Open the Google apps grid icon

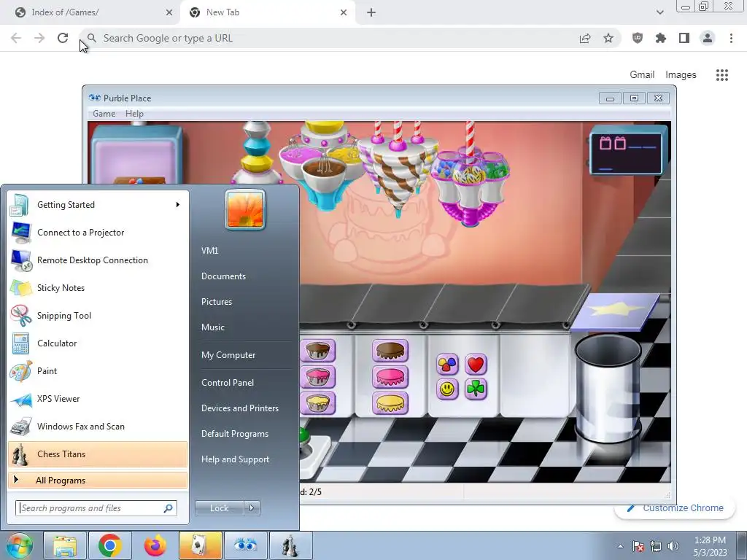click(x=722, y=75)
